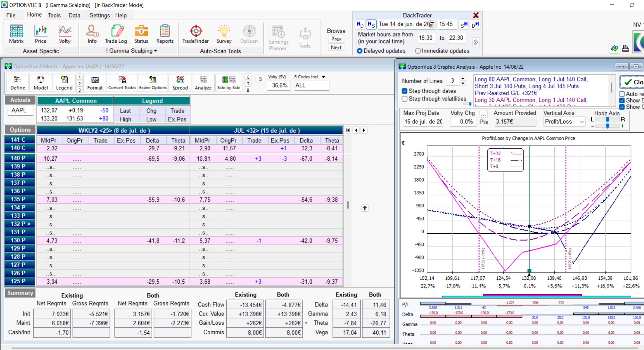Open the Info icon in ribbon
Screen dimensions: 644x350
click(x=92, y=34)
